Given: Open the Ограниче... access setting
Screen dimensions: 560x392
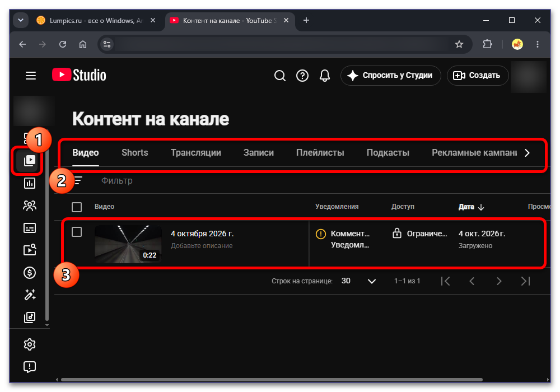Looking at the screenshot, I should click(427, 234).
